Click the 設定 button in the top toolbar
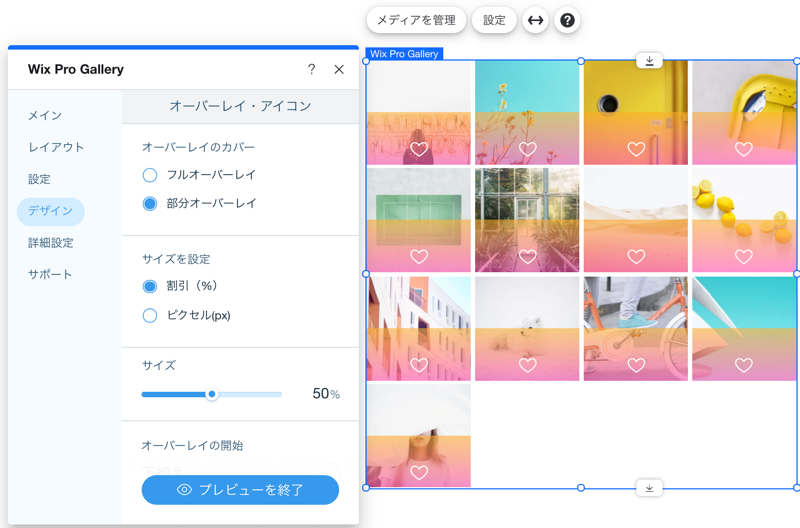This screenshot has width=800, height=528. 494,20
